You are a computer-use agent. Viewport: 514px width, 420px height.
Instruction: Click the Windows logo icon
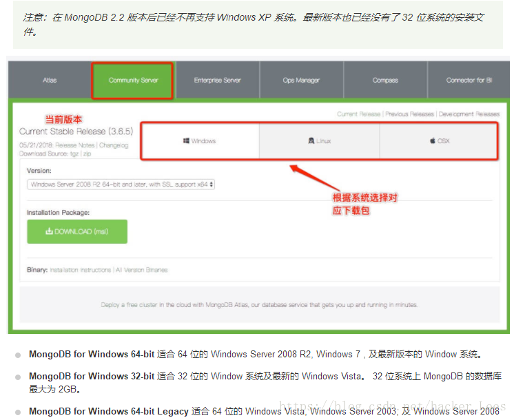pos(186,141)
